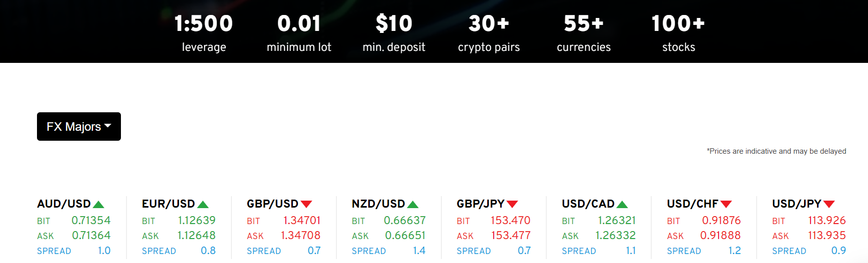Click the GBP/USD ask price 1.34708

click(300, 235)
